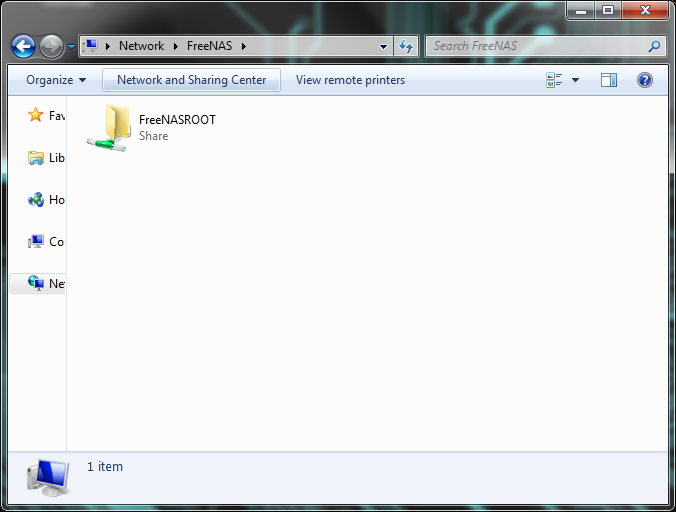Click the Forward navigation arrow button
The height and width of the screenshot is (512, 676).
pyautogui.click(x=51, y=46)
